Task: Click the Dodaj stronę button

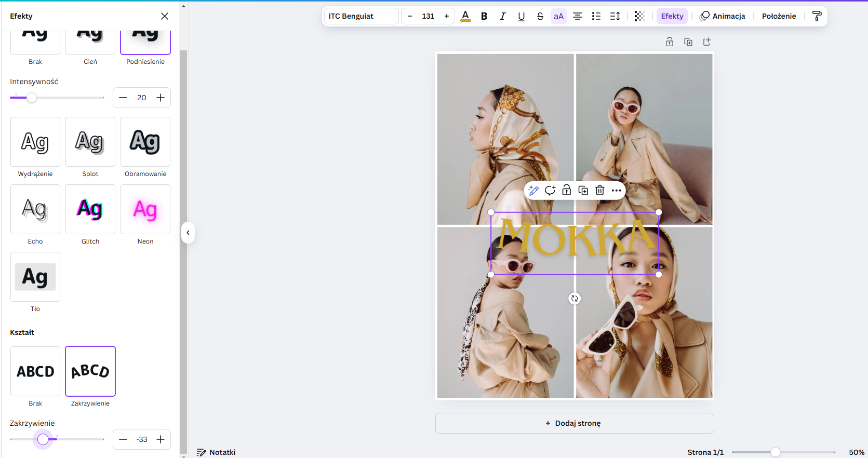Action: point(574,423)
